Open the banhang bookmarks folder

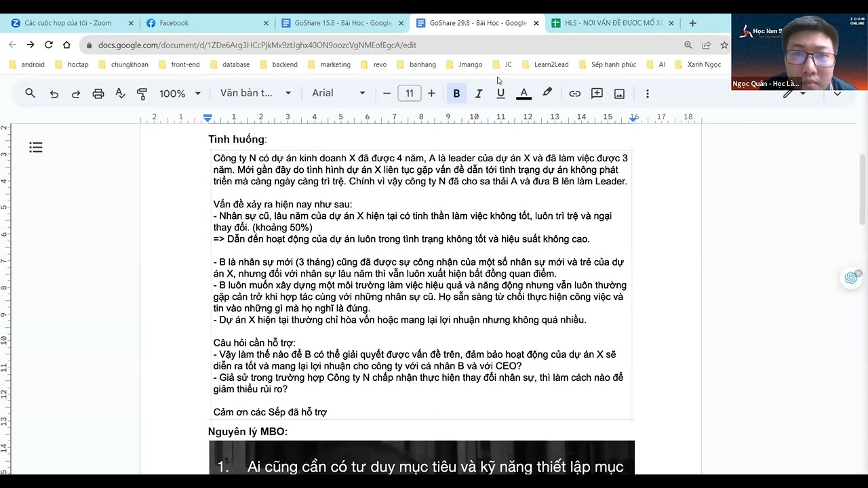point(416,64)
